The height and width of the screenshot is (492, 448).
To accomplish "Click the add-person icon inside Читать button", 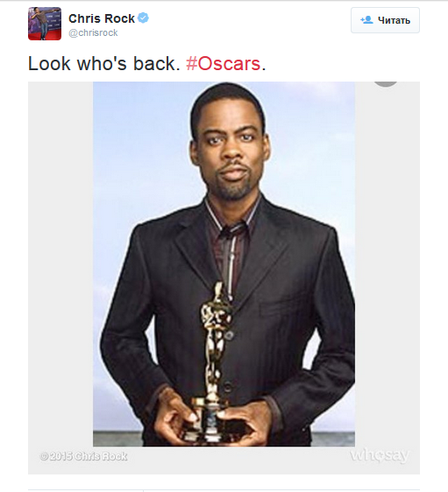I will click(366, 20).
